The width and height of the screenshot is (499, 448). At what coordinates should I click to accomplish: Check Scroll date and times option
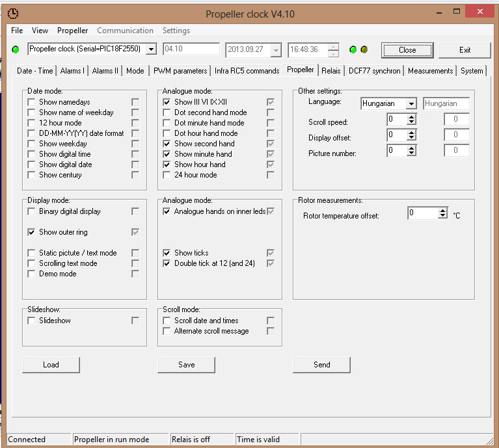[x=167, y=321]
